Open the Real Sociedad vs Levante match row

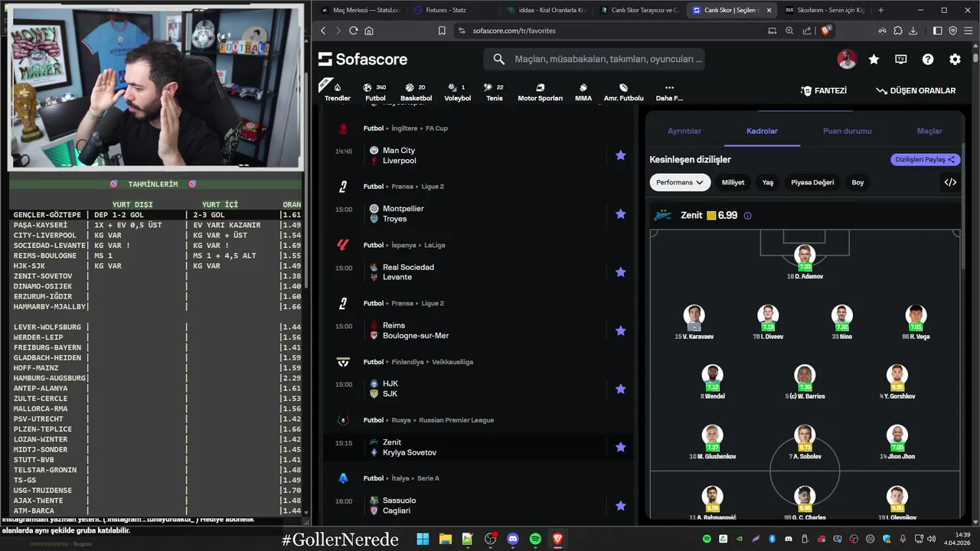(478, 272)
